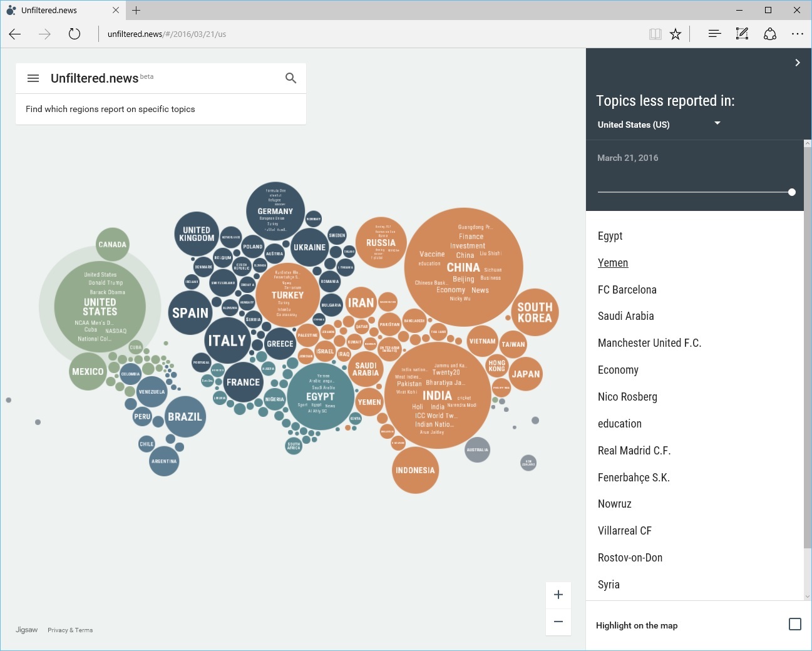Click the Germany bubble

point(275,212)
